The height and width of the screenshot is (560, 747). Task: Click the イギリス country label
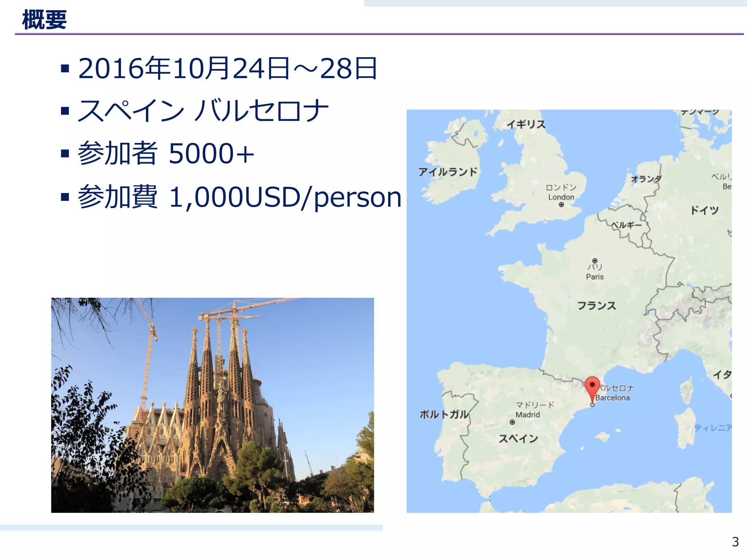click(x=526, y=124)
